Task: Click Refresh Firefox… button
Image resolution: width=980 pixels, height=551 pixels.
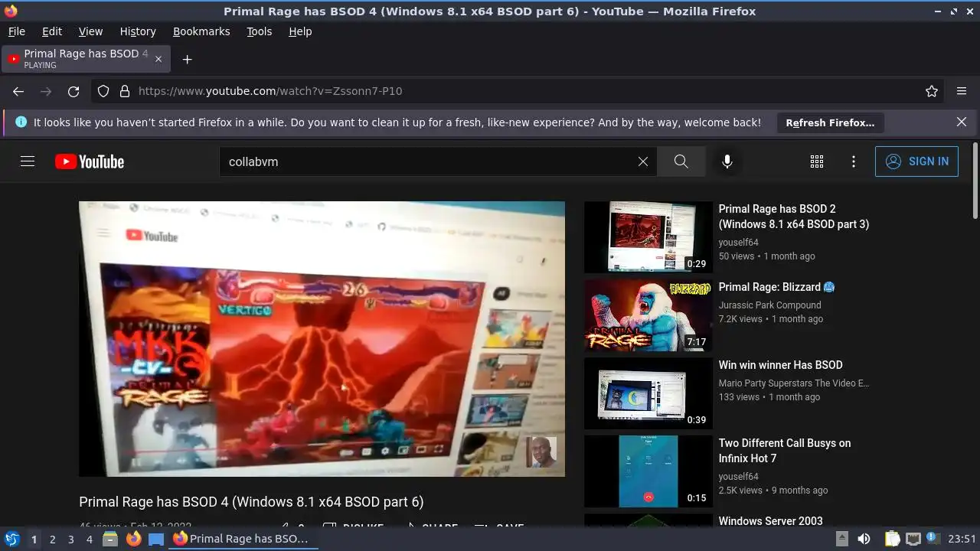Action: [830, 122]
